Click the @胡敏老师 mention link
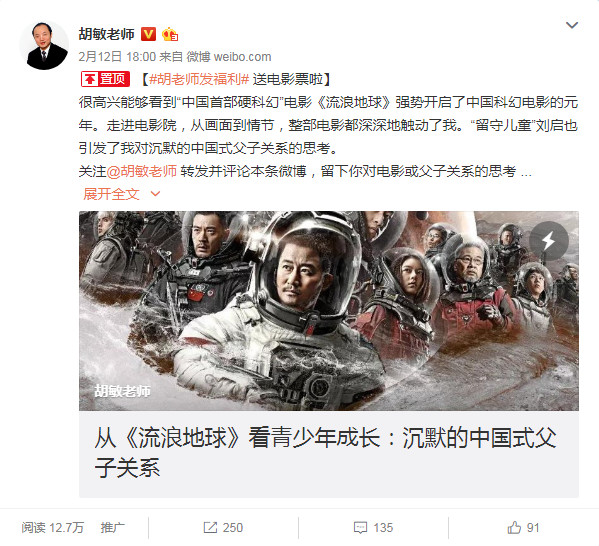 click(142, 171)
